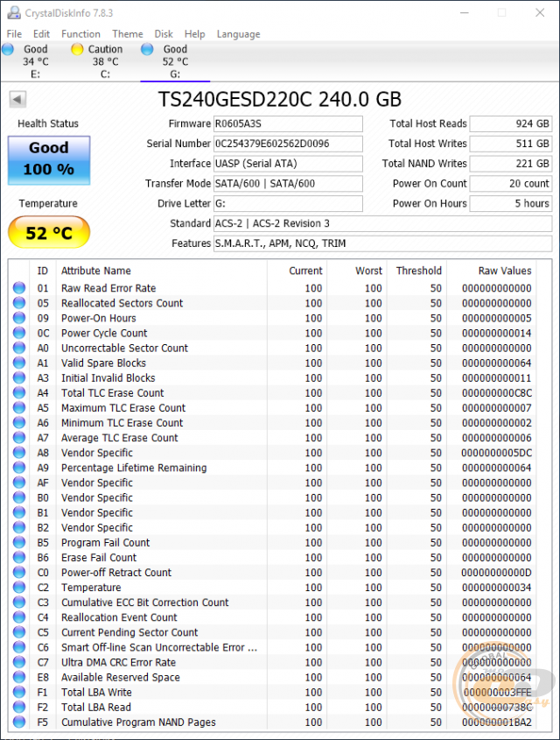Click the Threshold column header
The width and height of the screenshot is (560, 740).
pos(418,271)
